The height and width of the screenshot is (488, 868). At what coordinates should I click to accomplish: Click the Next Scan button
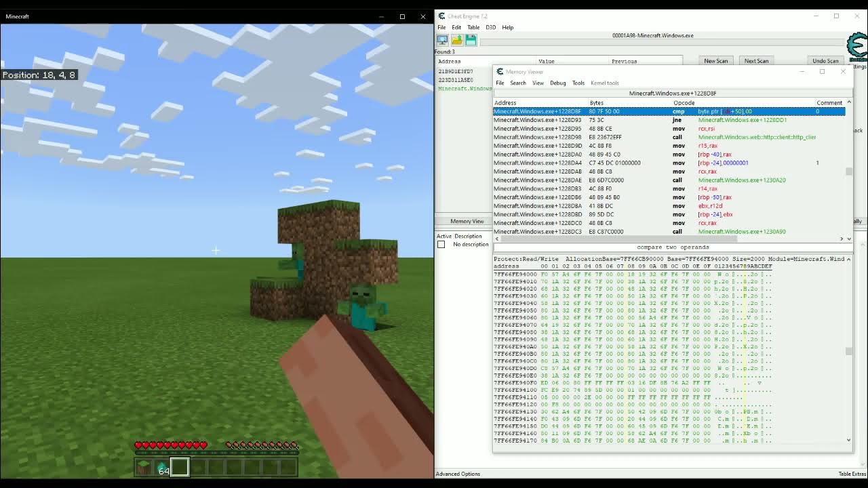757,61
